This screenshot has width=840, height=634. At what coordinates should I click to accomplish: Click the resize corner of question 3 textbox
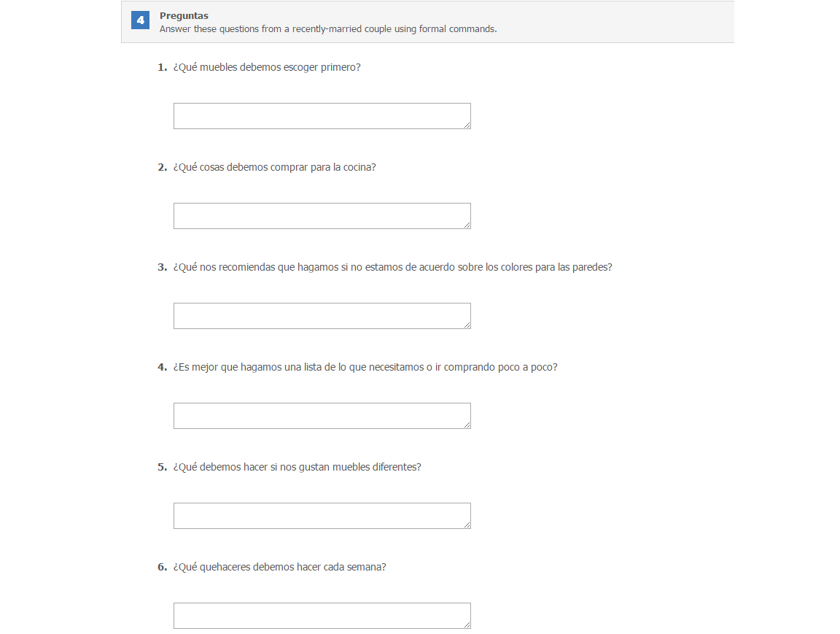pyautogui.click(x=467, y=325)
